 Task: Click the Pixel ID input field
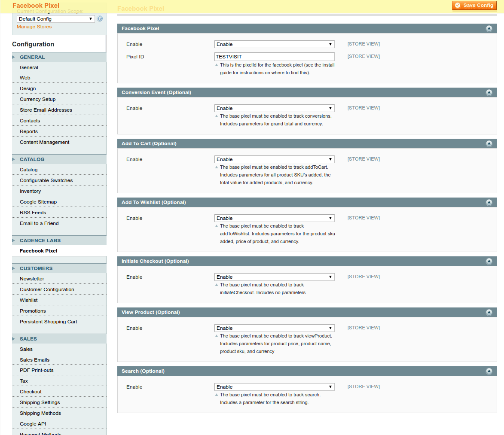click(274, 57)
